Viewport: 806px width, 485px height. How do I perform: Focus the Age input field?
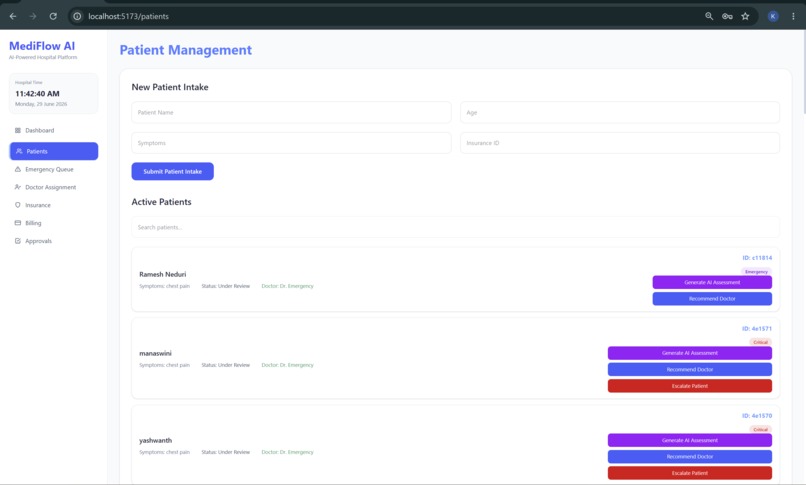(x=620, y=113)
